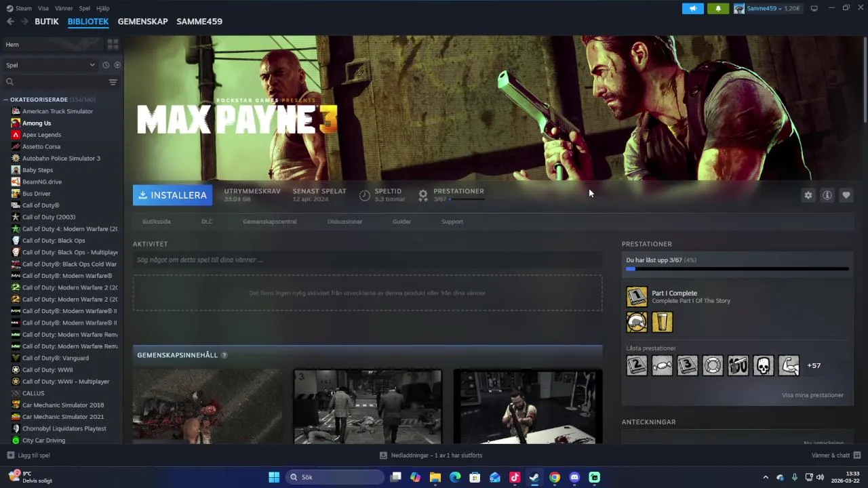Click the blue INSTALLERA button
This screenshot has width=868, height=488.
pos(173,195)
